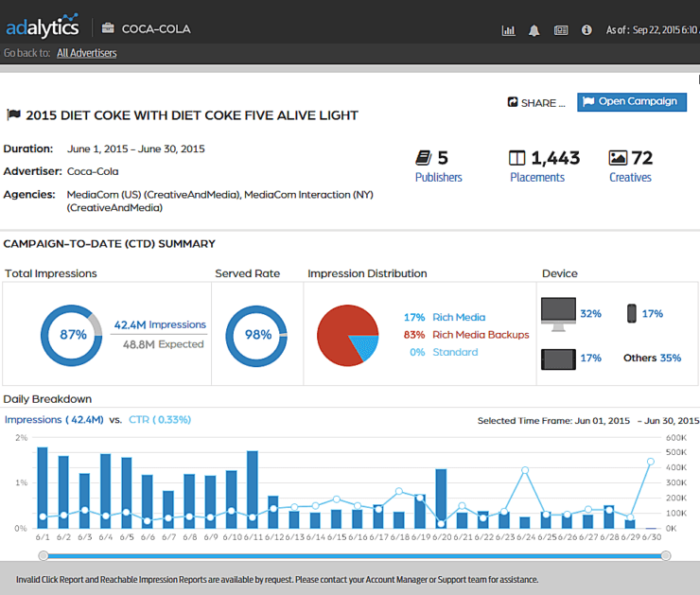Click the 6/20 impressions bar

pyautogui.click(x=441, y=499)
